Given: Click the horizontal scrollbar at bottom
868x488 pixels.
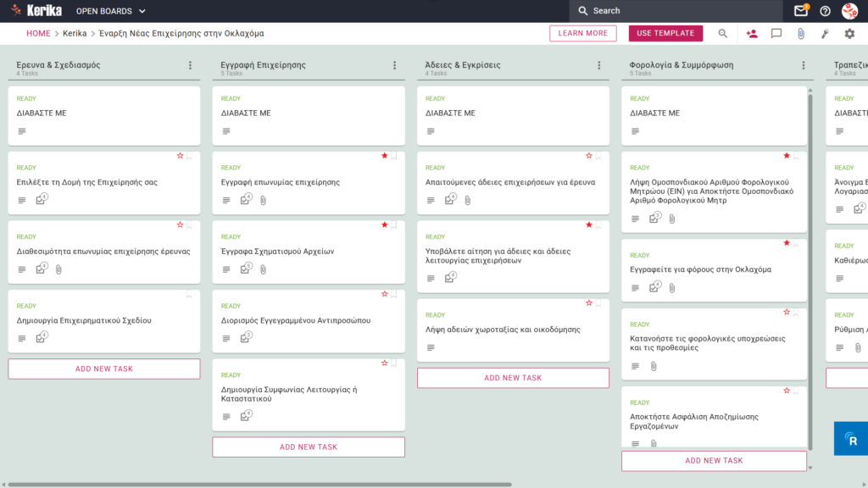Looking at the screenshot, I should 259,485.
